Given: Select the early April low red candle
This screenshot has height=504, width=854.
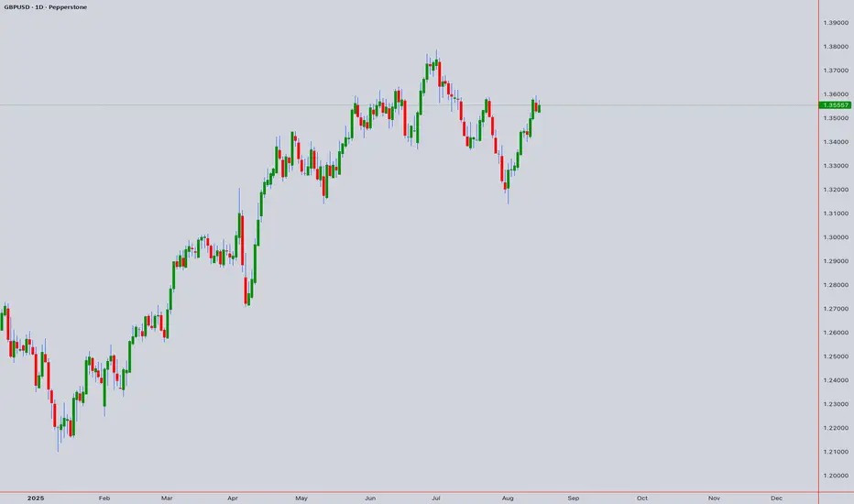Looking at the screenshot, I should tap(246, 291).
